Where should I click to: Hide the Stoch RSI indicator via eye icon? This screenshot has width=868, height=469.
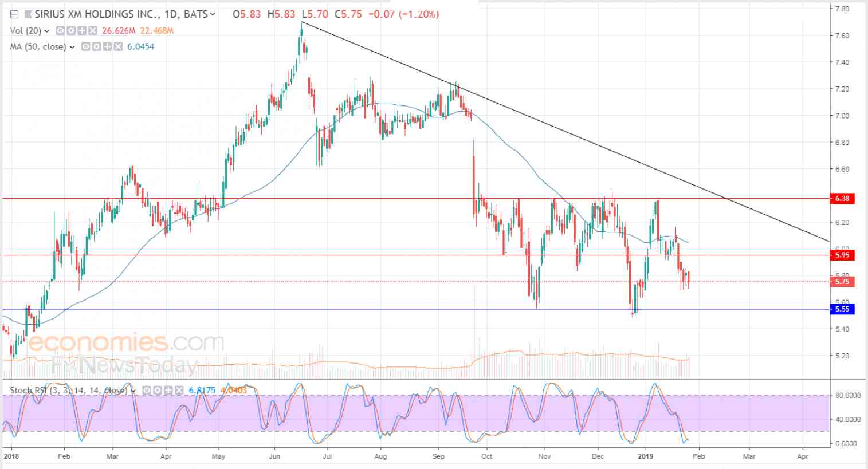147,391
